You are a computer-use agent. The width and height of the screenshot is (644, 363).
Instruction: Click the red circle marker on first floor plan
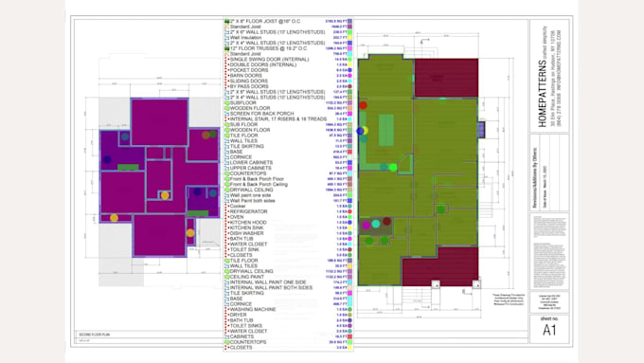click(363, 105)
